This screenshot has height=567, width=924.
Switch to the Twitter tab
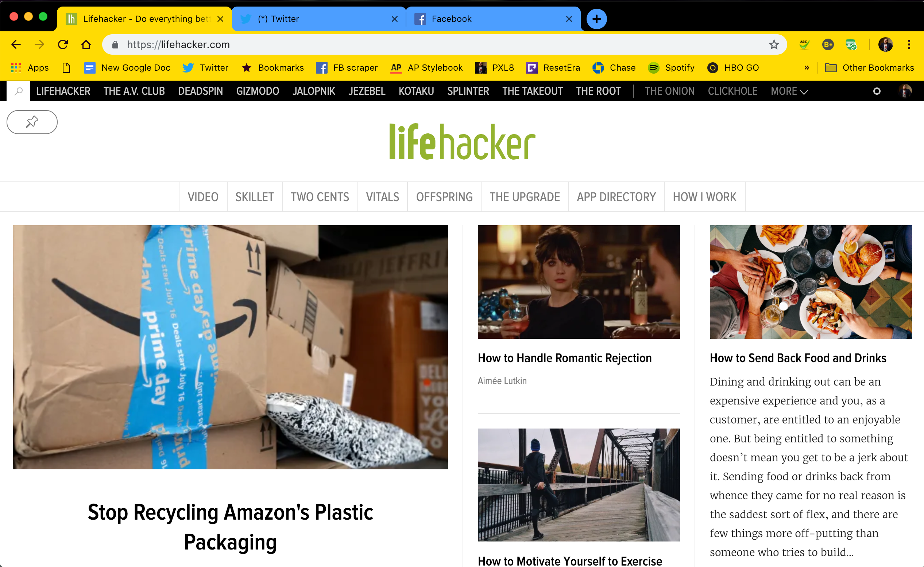coord(318,19)
